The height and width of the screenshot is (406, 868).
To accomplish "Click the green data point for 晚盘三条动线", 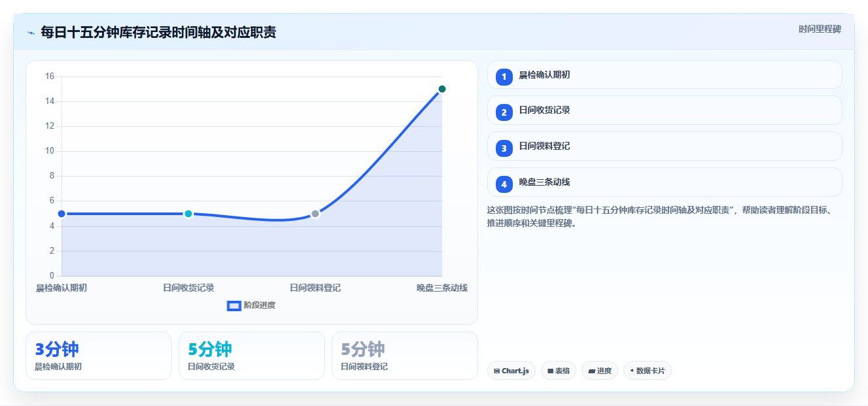I will coord(442,89).
